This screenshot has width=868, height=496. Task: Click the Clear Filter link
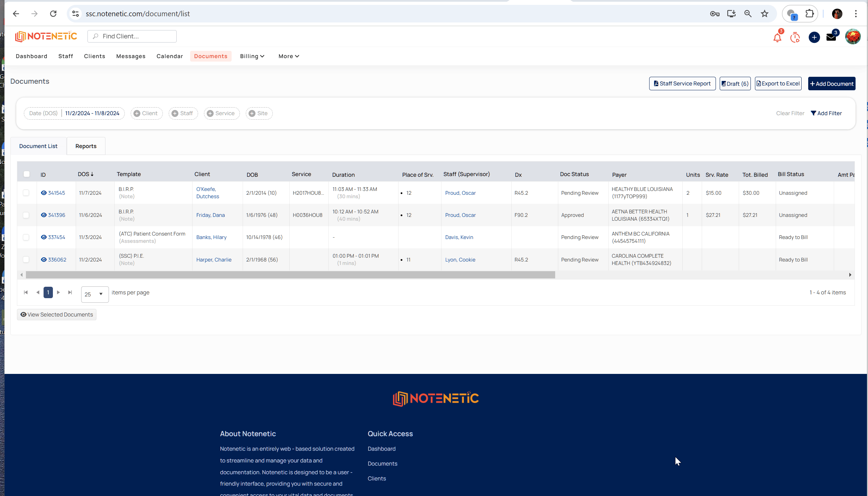click(790, 113)
